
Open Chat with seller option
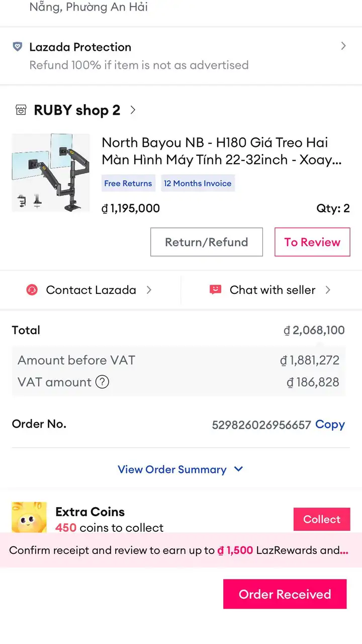(x=271, y=290)
